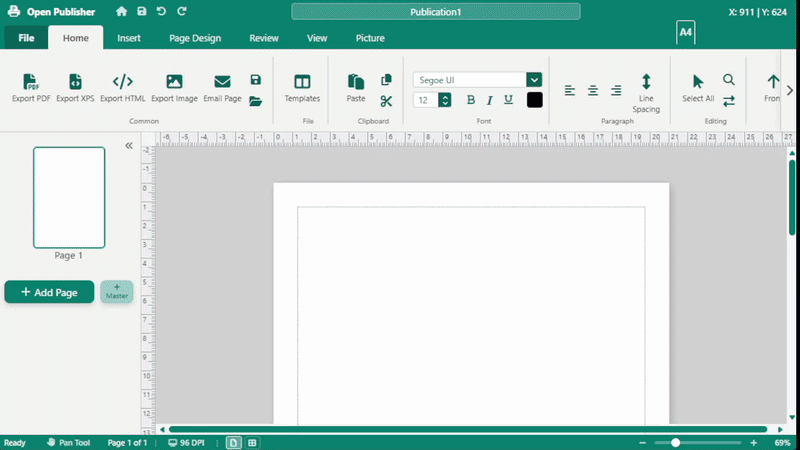Align paragraph text left
The width and height of the screenshot is (800, 450).
pos(569,91)
